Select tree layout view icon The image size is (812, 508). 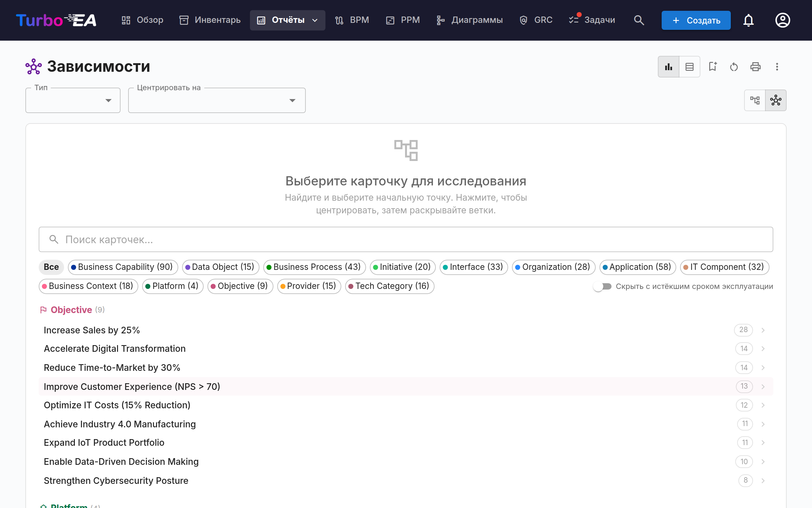[x=755, y=100]
